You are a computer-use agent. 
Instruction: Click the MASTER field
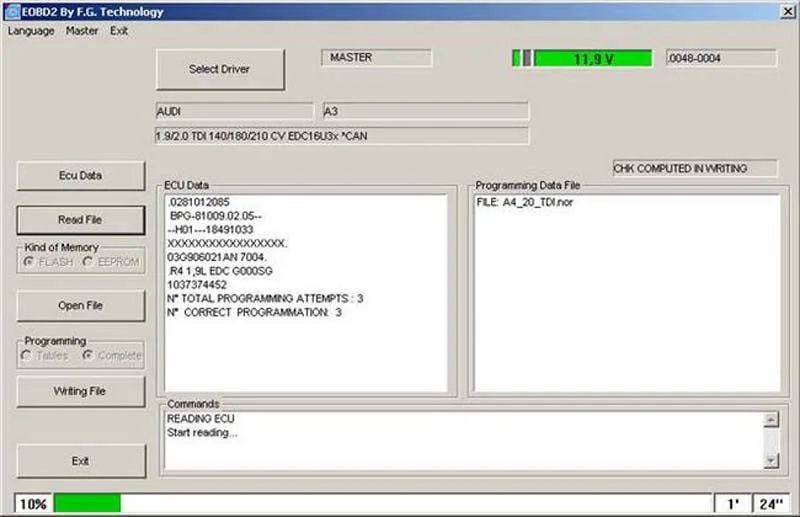click(x=377, y=58)
